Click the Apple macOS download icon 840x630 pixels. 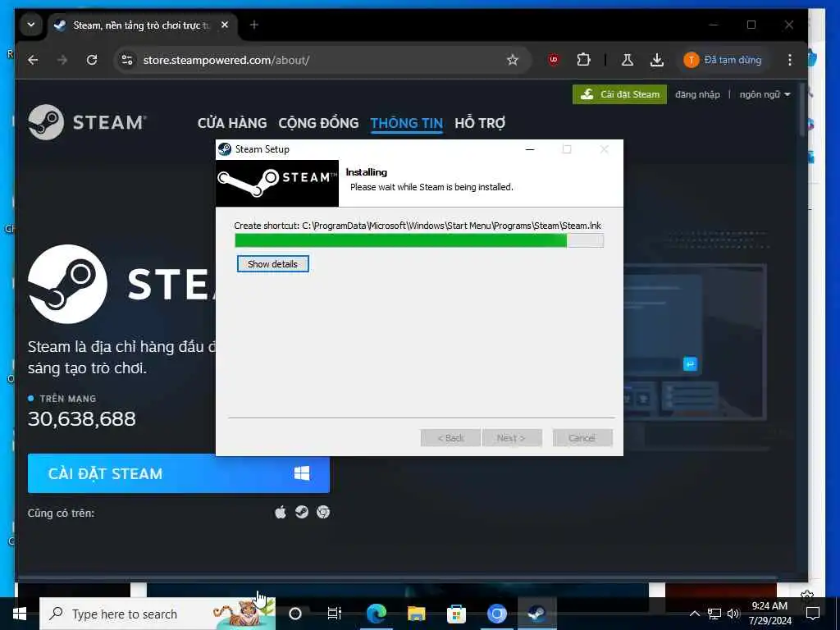coord(281,513)
